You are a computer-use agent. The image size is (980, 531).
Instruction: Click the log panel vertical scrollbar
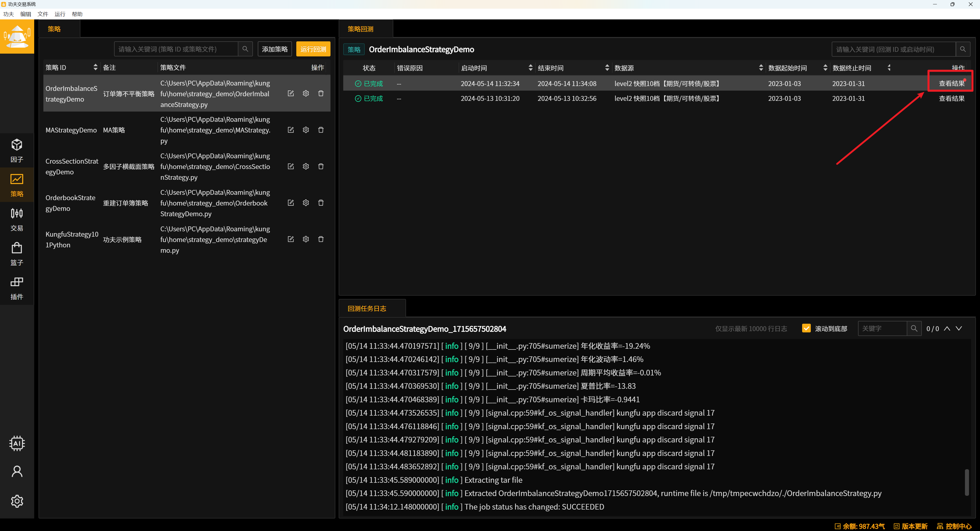[966, 482]
